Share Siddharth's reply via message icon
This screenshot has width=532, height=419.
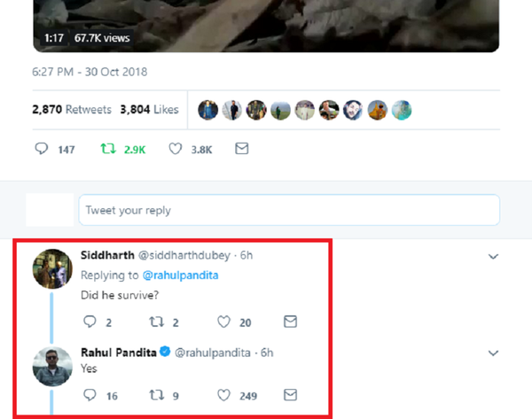point(290,322)
